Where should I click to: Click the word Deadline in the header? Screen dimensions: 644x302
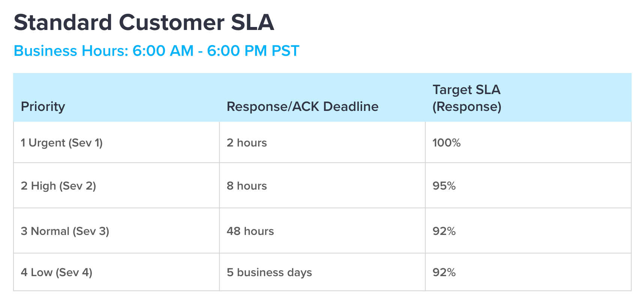click(x=351, y=107)
